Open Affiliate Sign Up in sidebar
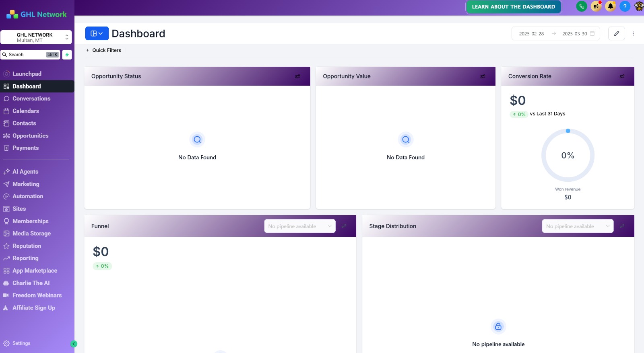 click(x=37, y=308)
